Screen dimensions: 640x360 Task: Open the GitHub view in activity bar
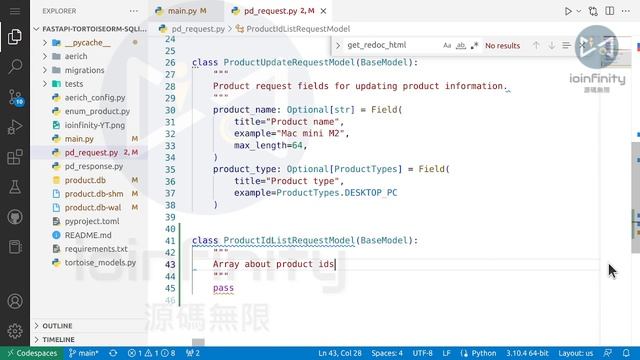click(x=15, y=217)
